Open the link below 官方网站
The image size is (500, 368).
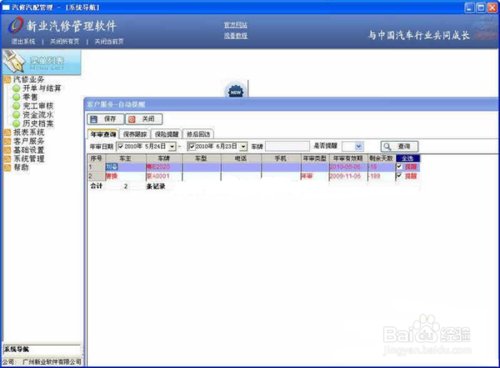pos(236,36)
